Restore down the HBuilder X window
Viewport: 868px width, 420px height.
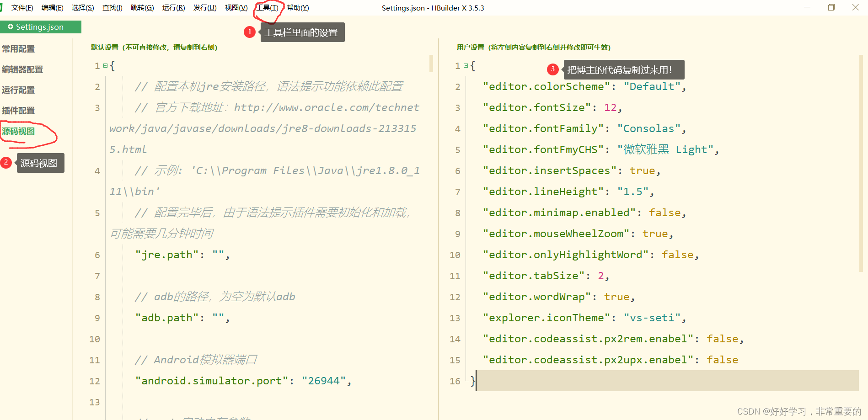(x=831, y=7)
